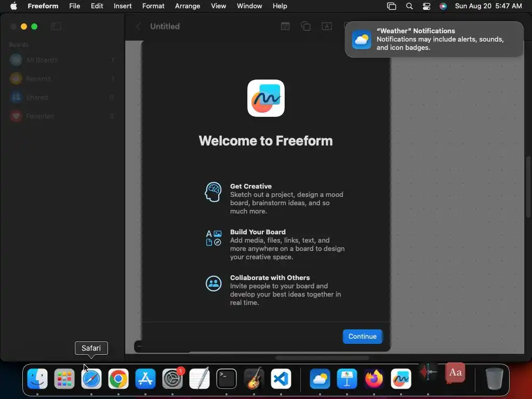Open the Edit menu
532x399 pixels.
tap(97, 6)
